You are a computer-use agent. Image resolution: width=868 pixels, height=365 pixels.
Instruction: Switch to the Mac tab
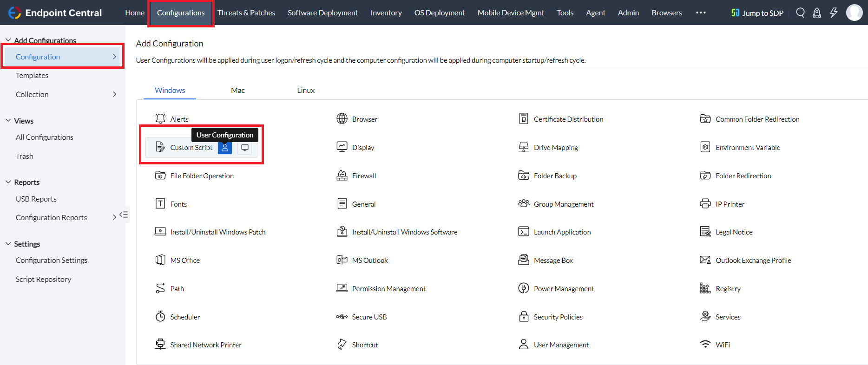point(238,90)
